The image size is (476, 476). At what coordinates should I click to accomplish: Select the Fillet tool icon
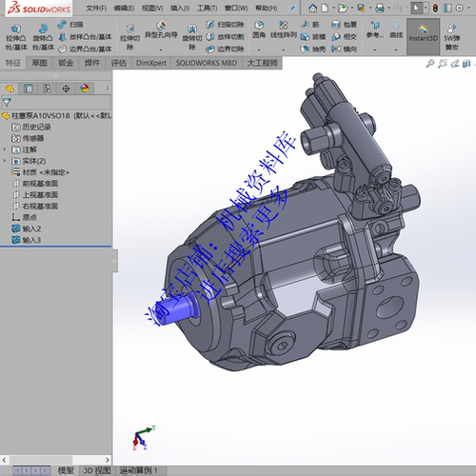[259, 26]
